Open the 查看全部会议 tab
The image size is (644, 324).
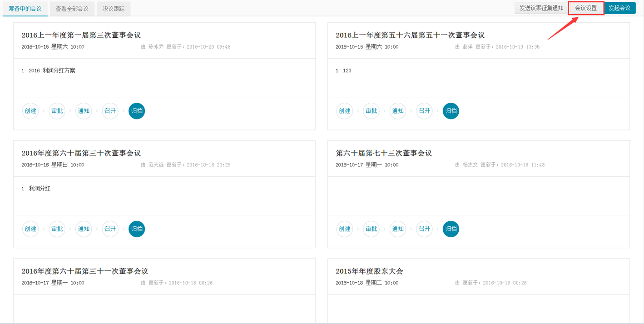tap(72, 9)
